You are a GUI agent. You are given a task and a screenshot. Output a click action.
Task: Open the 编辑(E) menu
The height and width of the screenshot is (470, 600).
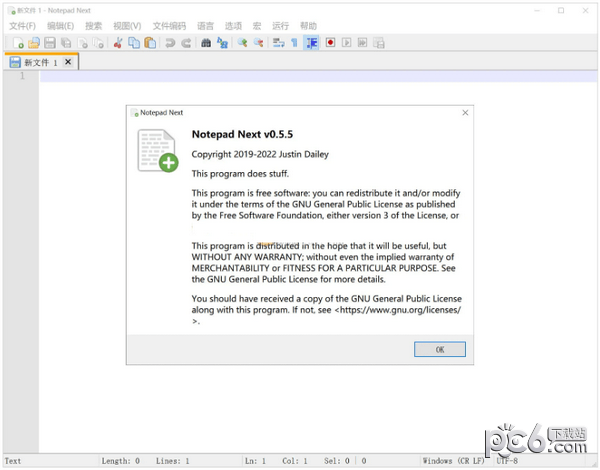[x=60, y=26]
